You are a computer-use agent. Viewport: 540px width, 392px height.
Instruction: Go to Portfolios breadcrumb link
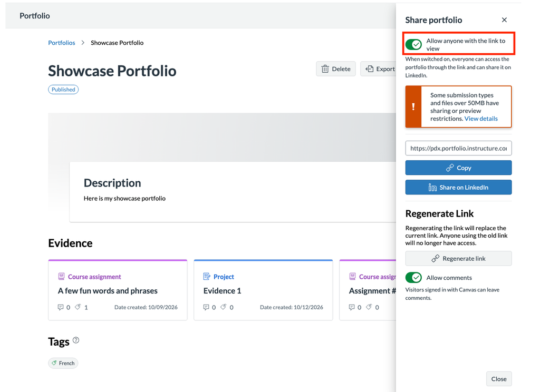coord(62,43)
